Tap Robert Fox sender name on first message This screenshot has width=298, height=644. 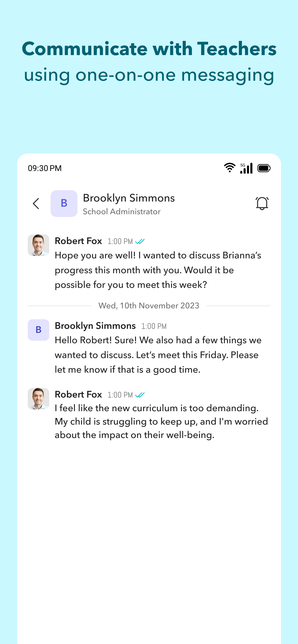click(78, 241)
